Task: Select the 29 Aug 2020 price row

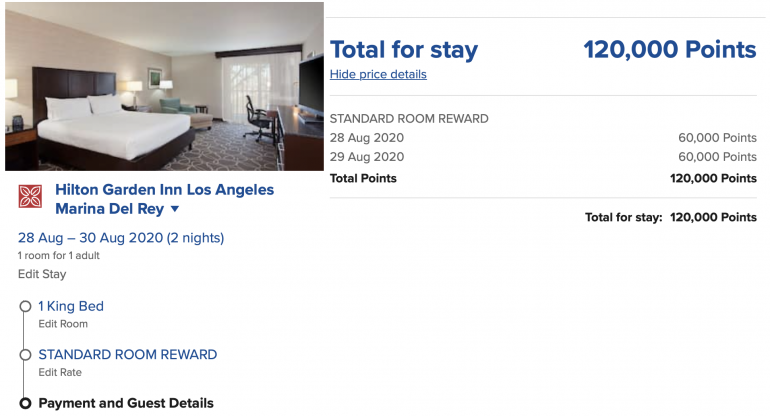Action: click(x=543, y=157)
